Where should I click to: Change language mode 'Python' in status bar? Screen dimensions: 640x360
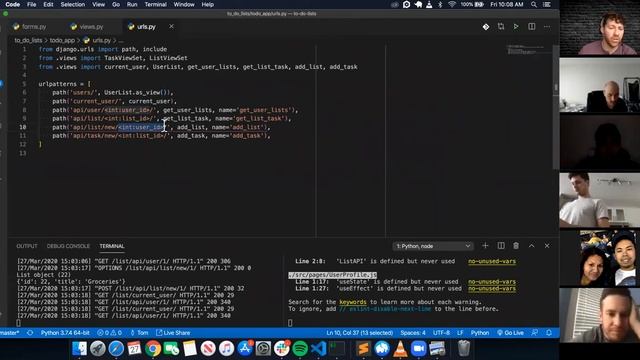480,333
